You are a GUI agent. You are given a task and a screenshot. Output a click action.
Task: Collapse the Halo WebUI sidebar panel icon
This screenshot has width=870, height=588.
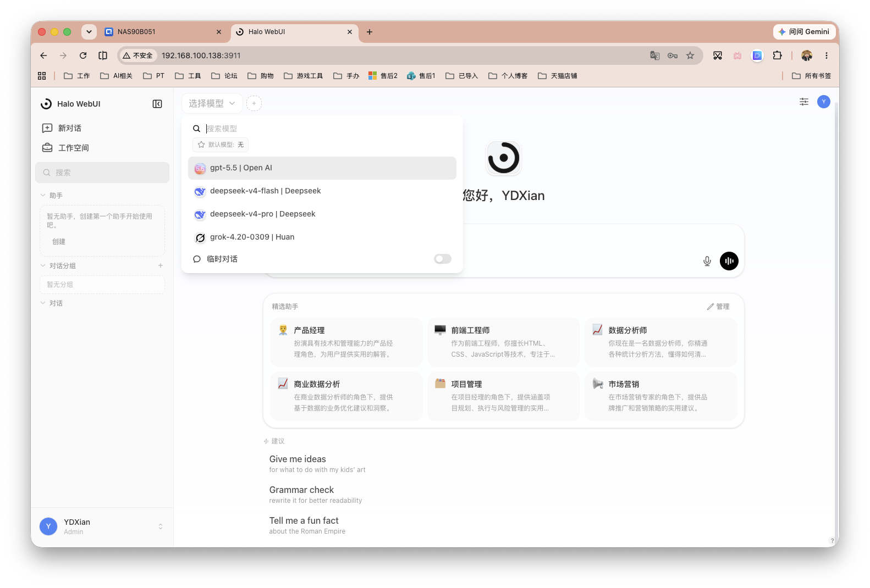pos(157,104)
